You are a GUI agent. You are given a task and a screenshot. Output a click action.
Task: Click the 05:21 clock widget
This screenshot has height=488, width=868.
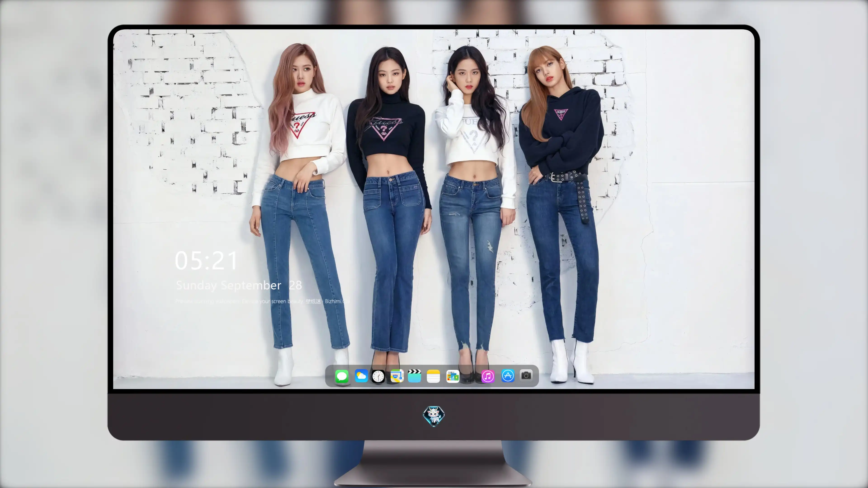[x=206, y=261]
